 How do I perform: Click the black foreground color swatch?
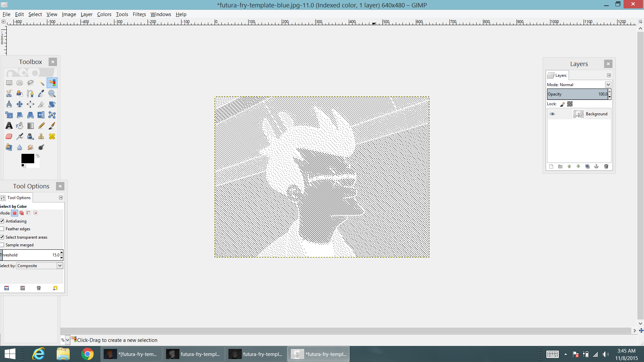28,158
